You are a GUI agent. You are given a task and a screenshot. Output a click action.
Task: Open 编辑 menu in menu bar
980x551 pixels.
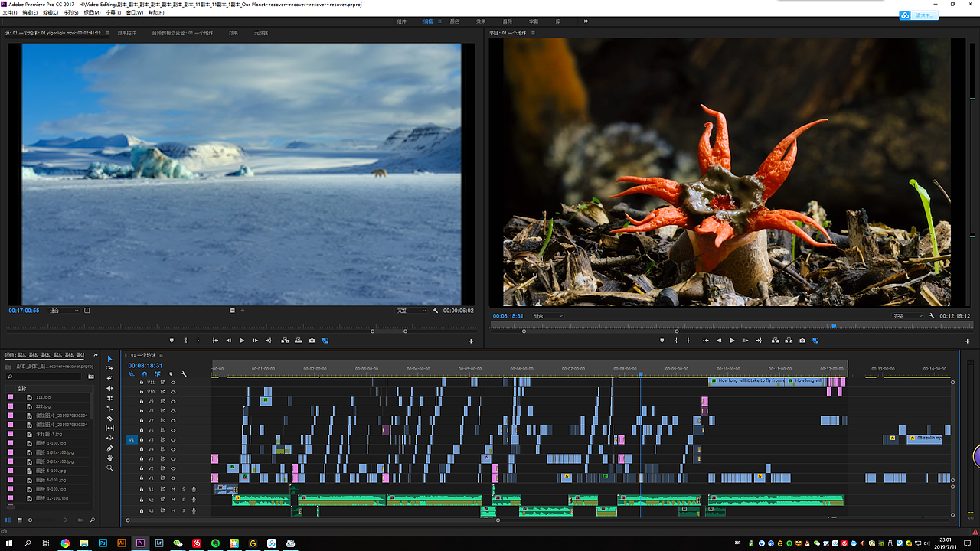pyautogui.click(x=30, y=12)
